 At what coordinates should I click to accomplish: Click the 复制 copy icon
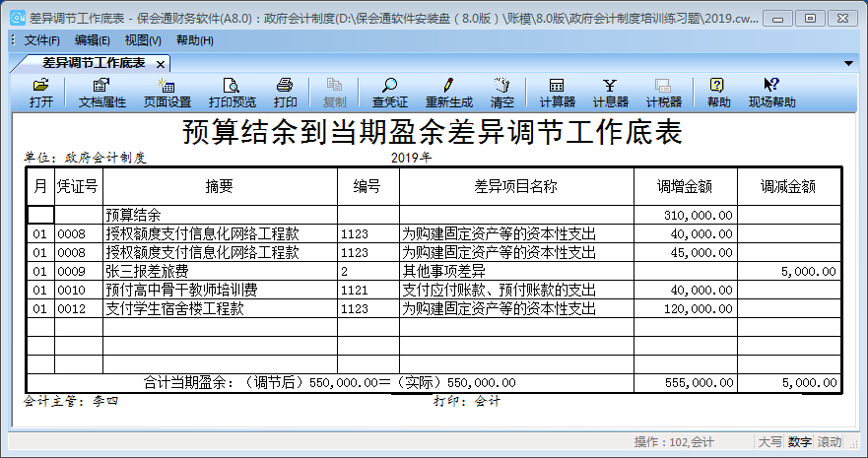334,93
